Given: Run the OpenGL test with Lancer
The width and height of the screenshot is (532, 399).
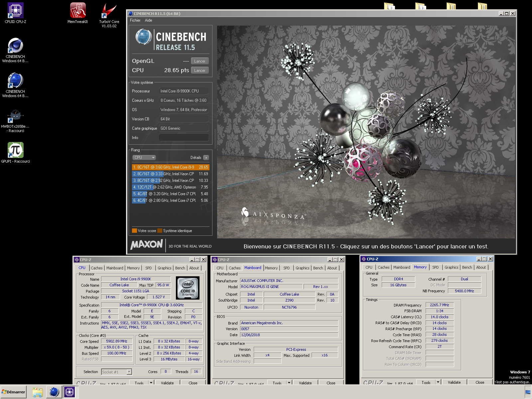Looking at the screenshot, I should pos(200,61).
